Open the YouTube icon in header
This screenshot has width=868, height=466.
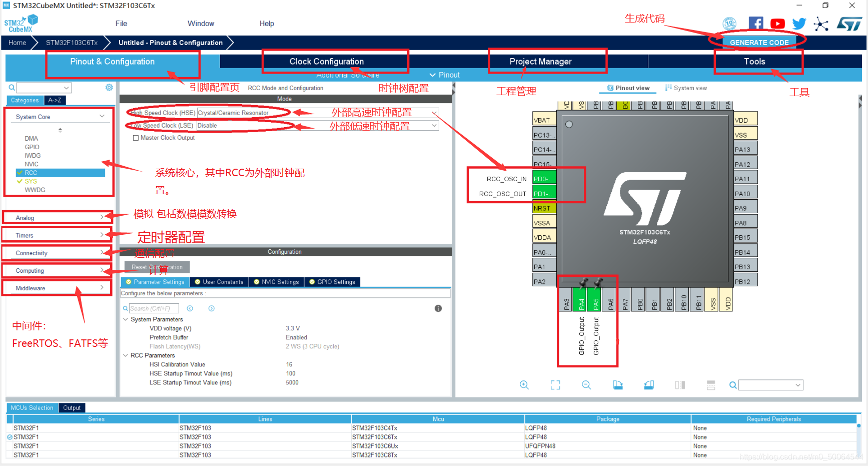pyautogui.click(x=777, y=24)
